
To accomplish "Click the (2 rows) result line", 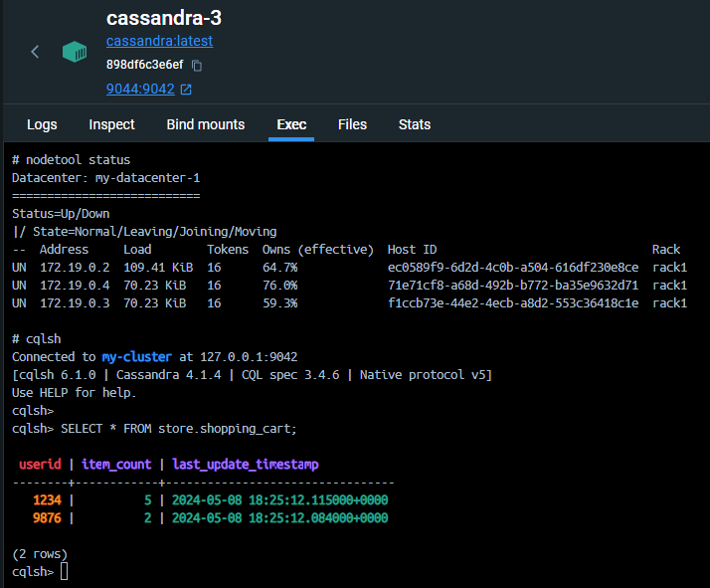I will [40, 554].
